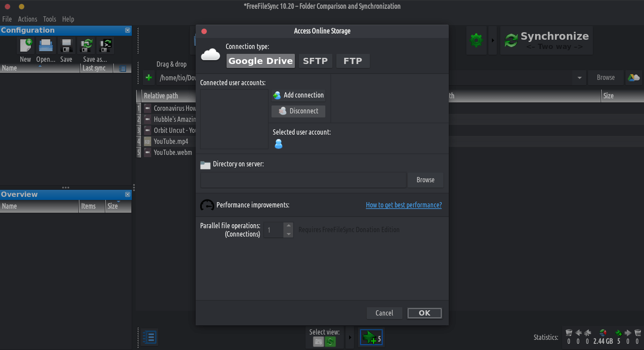Click Save as batch job icon
The image size is (644, 350).
[x=106, y=45]
